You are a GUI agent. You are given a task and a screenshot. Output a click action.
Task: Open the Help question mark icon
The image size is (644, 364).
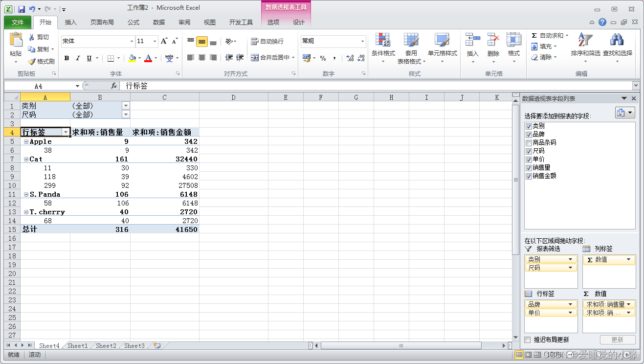[602, 22]
